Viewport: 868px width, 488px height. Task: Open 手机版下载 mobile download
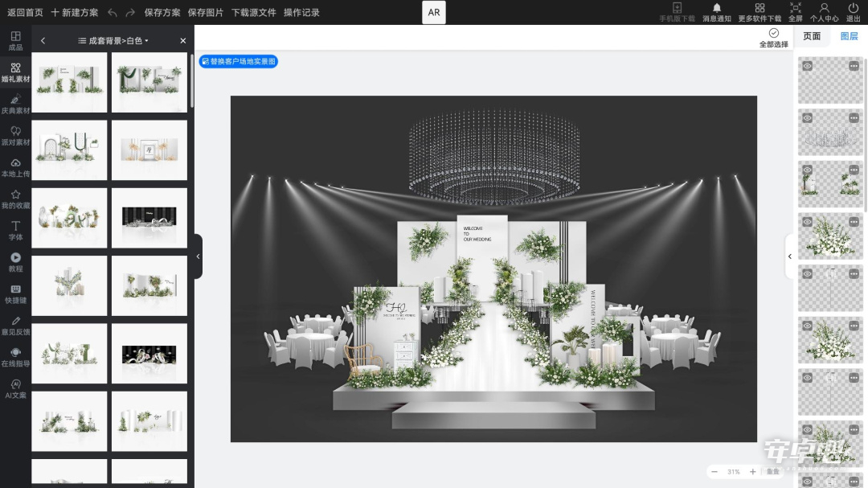677,12
